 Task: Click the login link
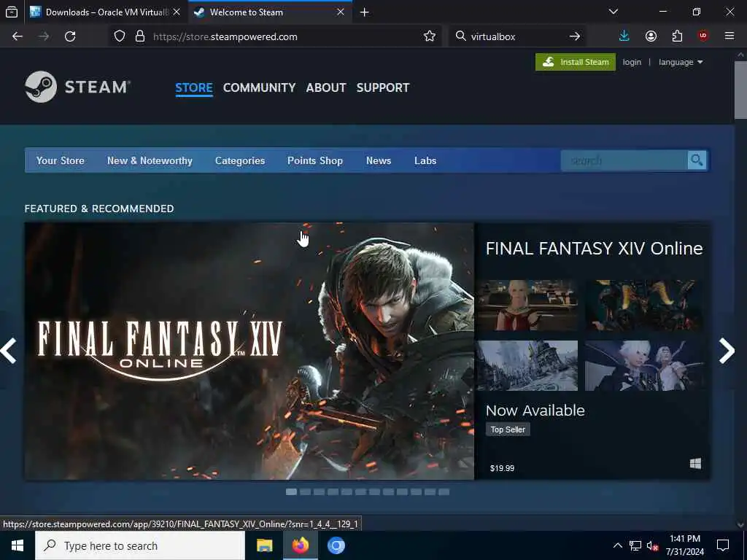632,62
